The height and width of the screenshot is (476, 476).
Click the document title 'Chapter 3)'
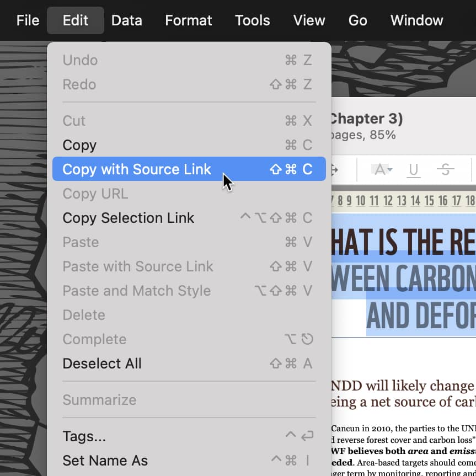(367, 119)
